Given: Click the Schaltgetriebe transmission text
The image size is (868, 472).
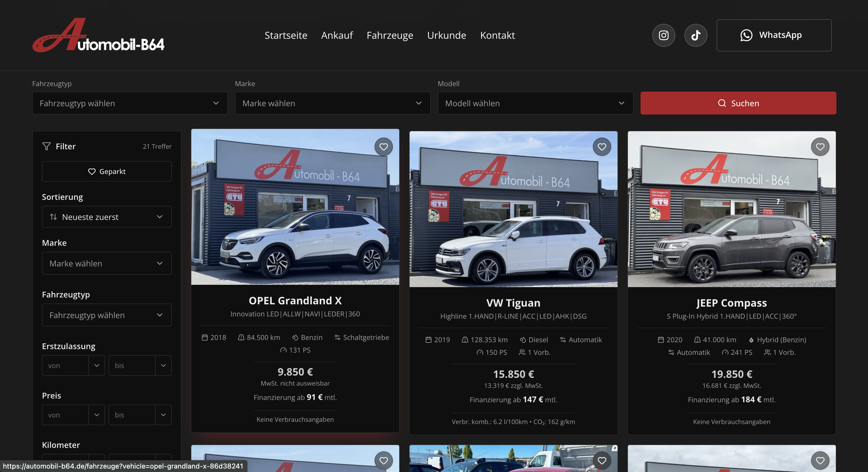Looking at the screenshot, I should coord(366,338).
